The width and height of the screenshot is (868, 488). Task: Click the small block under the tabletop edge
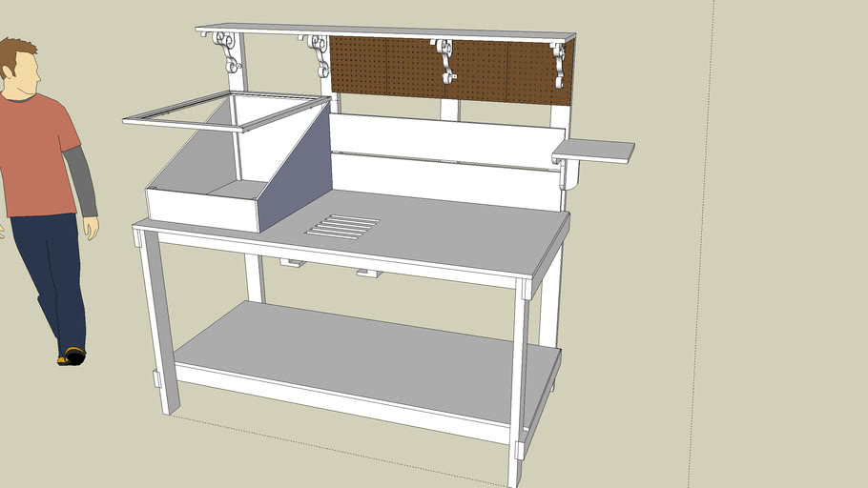click(368, 274)
